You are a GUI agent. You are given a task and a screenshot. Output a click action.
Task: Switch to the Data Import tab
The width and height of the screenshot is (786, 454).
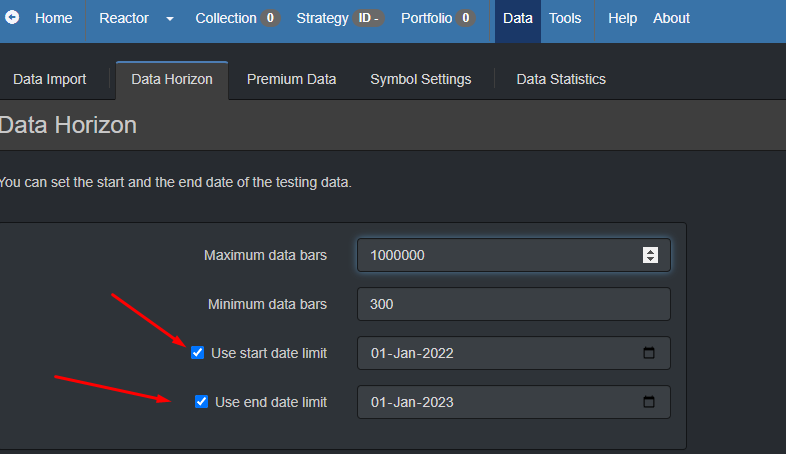tap(50, 79)
